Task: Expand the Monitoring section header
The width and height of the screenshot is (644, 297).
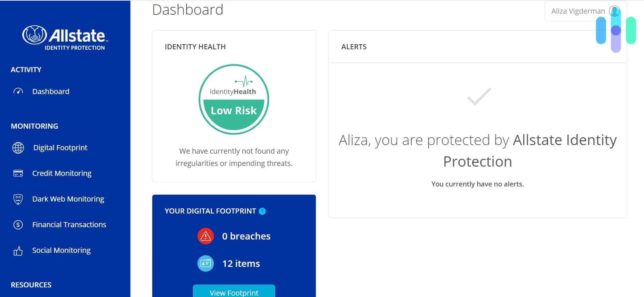Action: coord(34,126)
